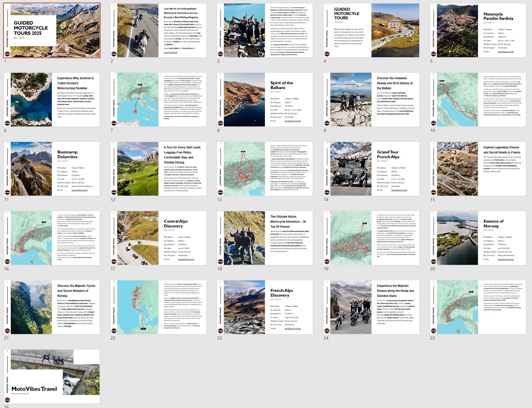Open slide 3 group photo by lake
This screenshot has height=408, width=532.
click(x=265, y=30)
